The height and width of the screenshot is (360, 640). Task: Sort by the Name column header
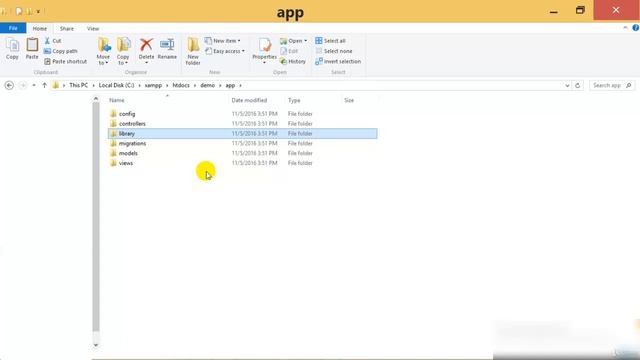pyautogui.click(x=117, y=100)
